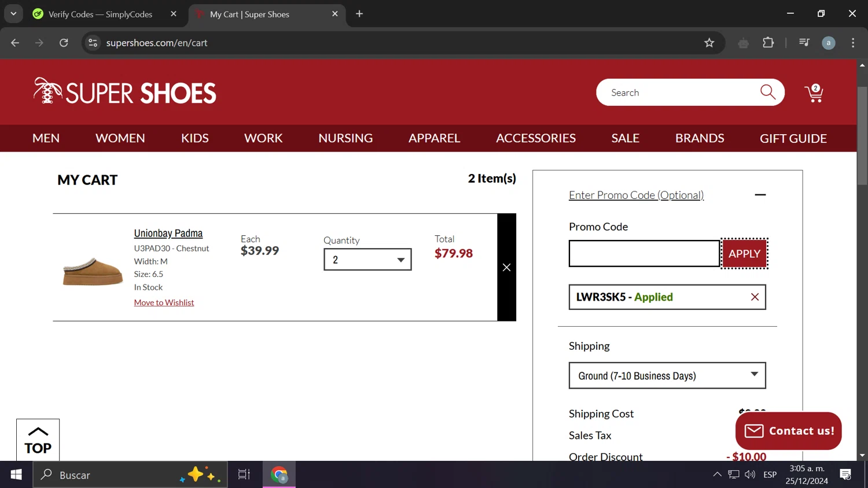Click the Super Shoes logo
The width and height of the screenshot is (868, 488).
tap(125, 91)
